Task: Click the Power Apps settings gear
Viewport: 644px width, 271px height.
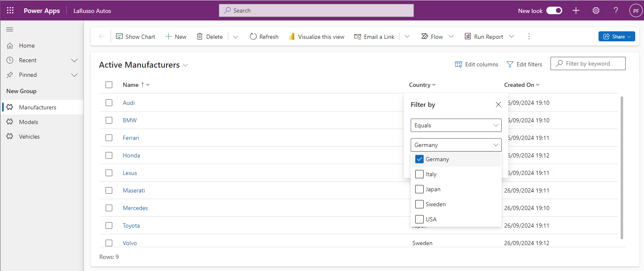Action: pos(596,10)
